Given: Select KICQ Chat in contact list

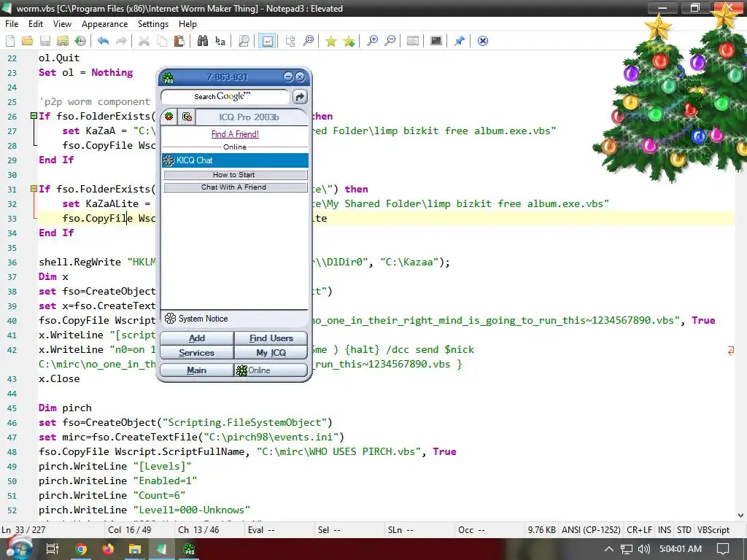Looking at the screenshot, I should click(x=235, y=160).
